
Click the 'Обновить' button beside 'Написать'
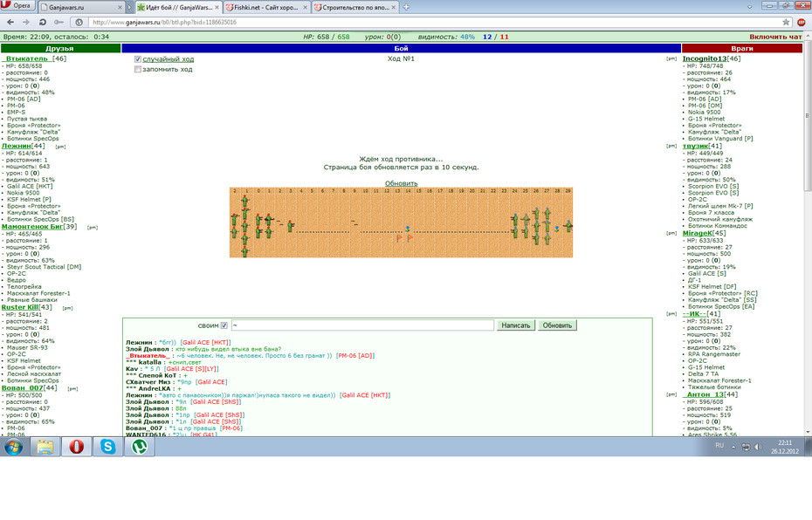pos(557,325)
